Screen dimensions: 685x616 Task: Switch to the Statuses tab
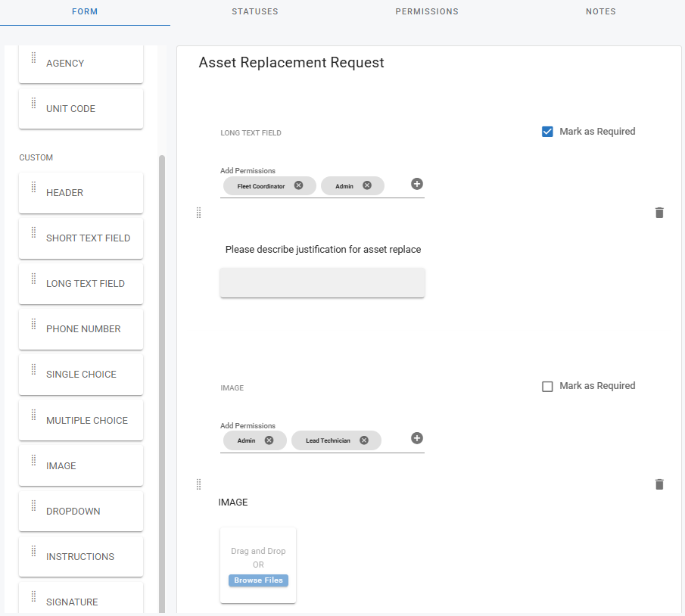tap(255, 12)
